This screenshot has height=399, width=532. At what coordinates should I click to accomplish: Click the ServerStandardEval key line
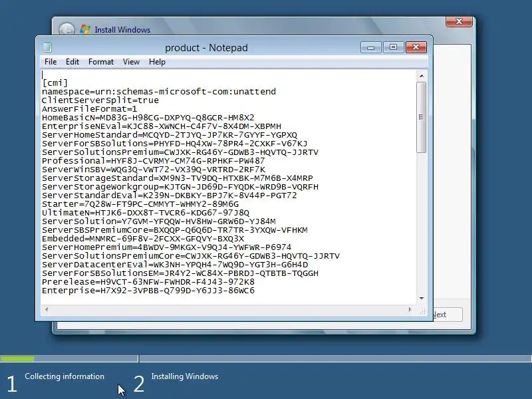coord(170,196)
